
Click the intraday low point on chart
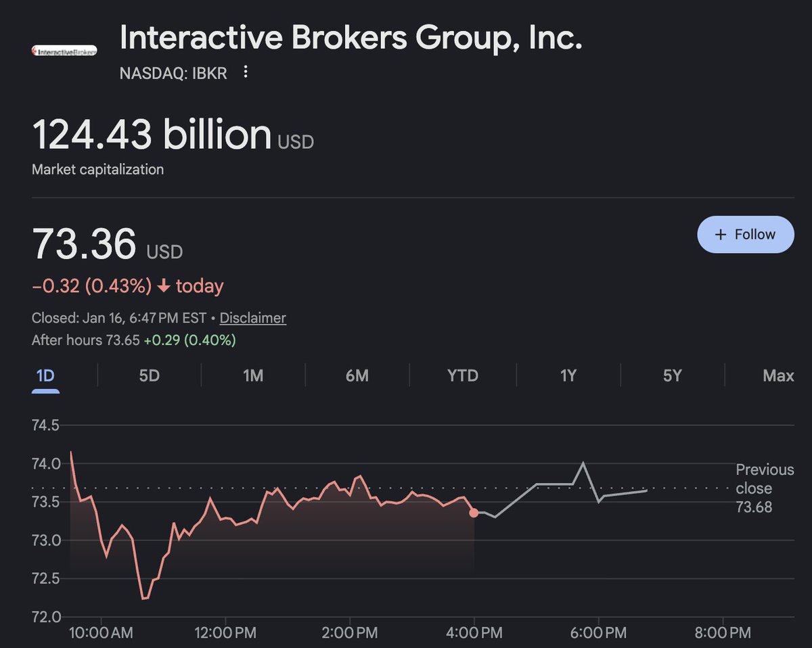[x=143, y=599]
